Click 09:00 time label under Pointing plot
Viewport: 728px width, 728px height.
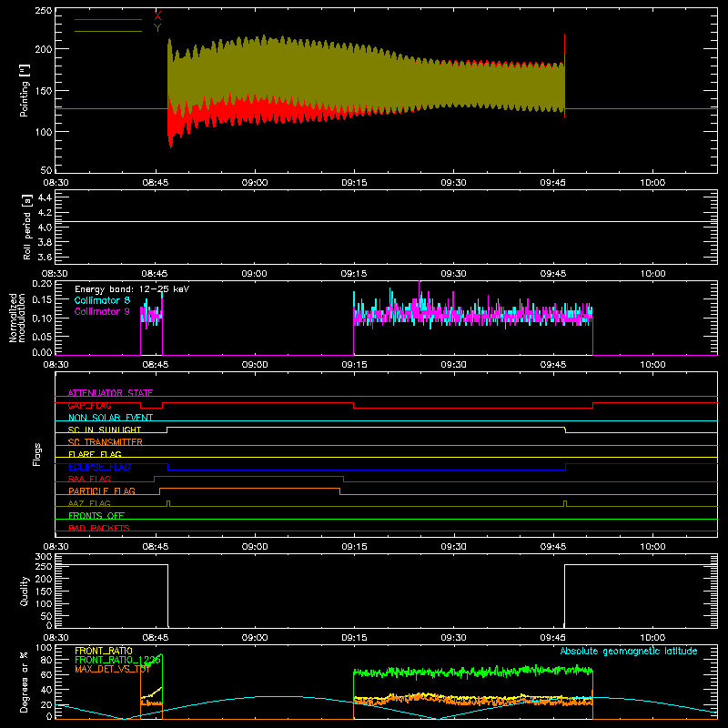click(255, 183)
